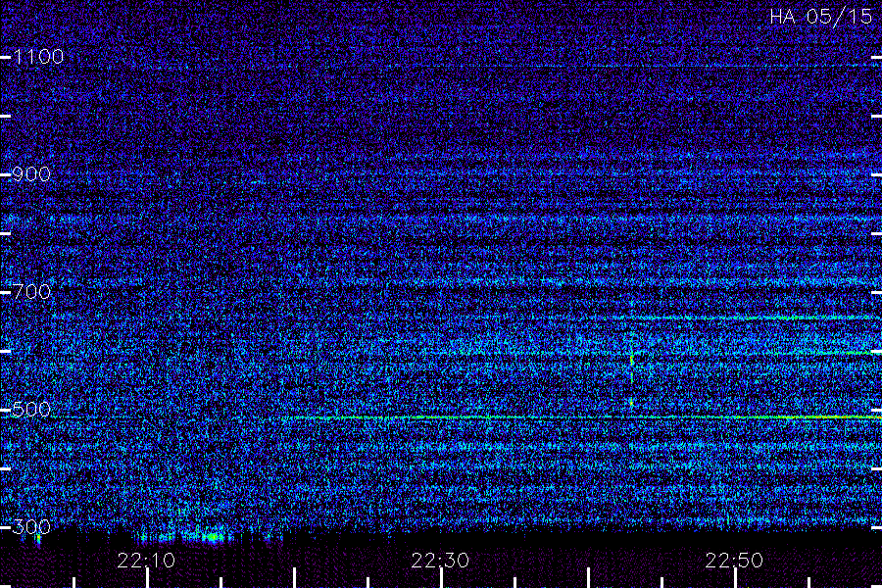Click the vertical green burst streak between 500 and 700

pos(632,371)
